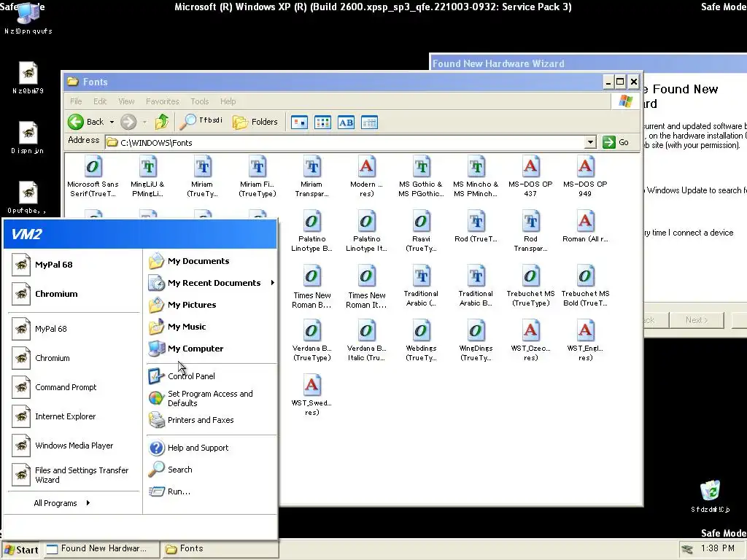Viewport: 747px width, 560px height.
Task: Open Windows Media Player from Start menu
Action: [74, 446]
